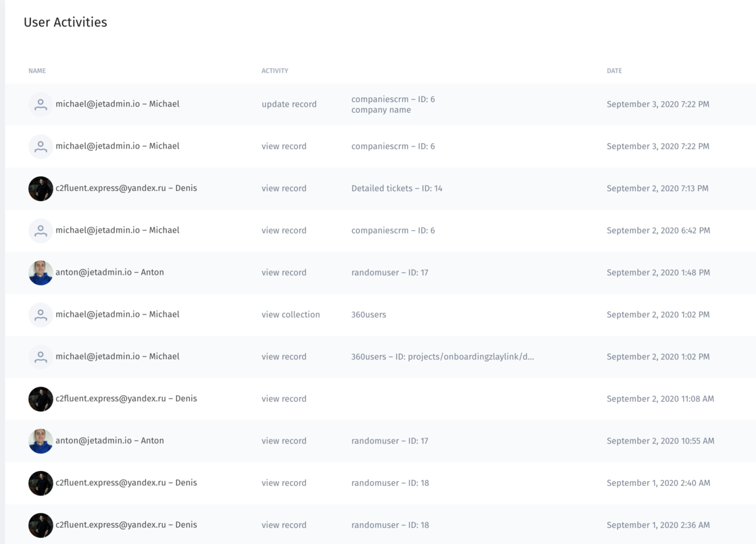Click Michael's avatar icon in the view collection row
Image resolution: width=756 pixels, height=544 pixels.
point(40,315)
